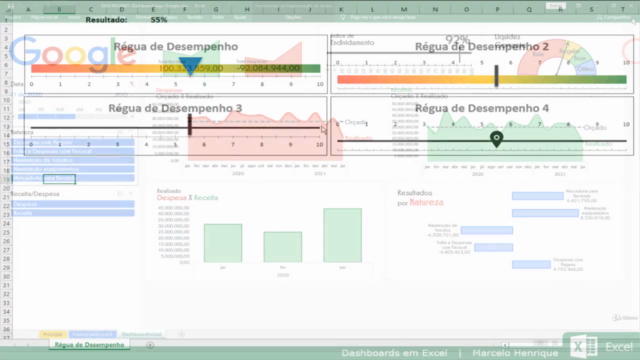Click black slider marker on Régua de Desempenho 3
The width and height of the screenshot is (640, 360).
(x=190, y=124)
